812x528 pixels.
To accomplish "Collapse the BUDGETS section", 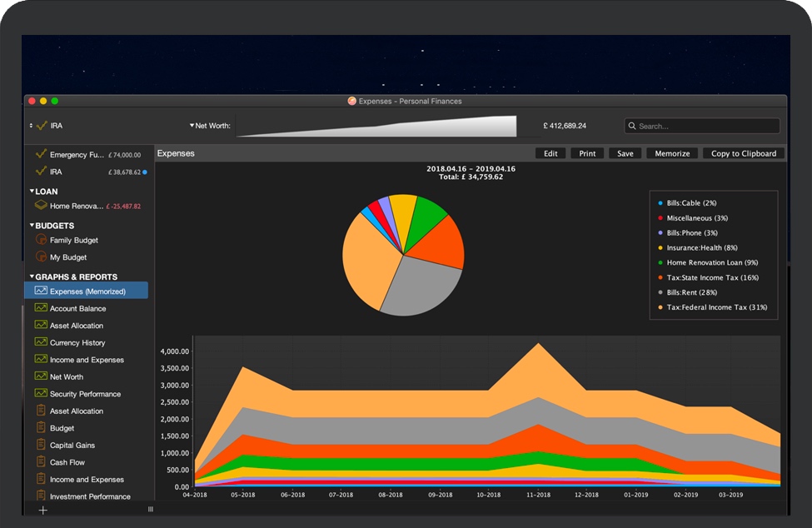I will [32, 226].
